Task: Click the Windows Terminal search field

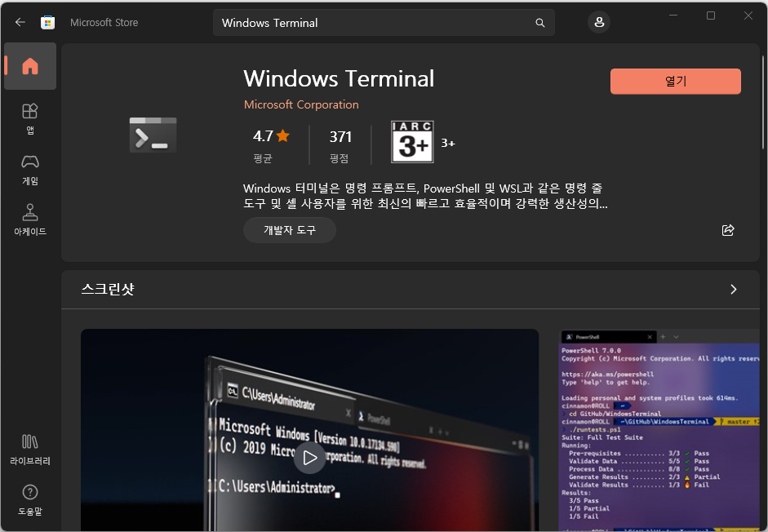Action: [x=384, y=23]
